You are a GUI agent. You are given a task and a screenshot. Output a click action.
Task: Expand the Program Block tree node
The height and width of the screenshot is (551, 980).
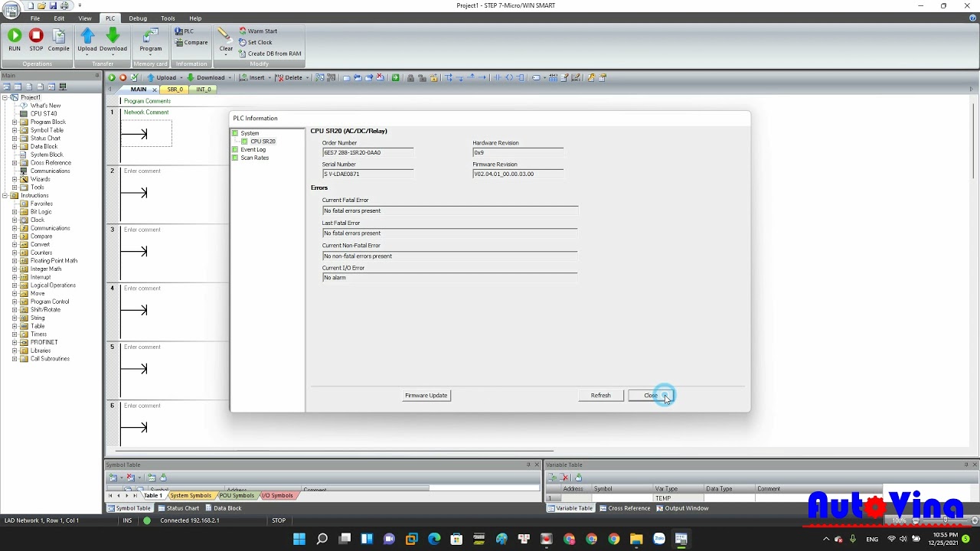pyautogui.click(x=14, y=122)
